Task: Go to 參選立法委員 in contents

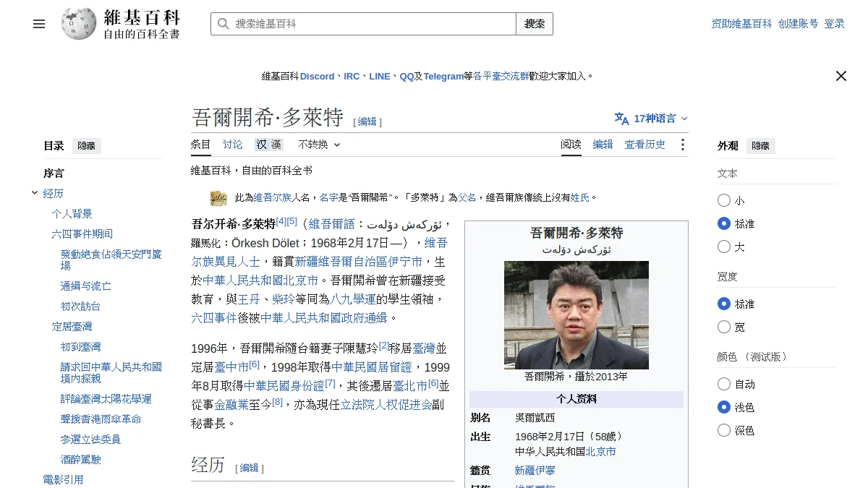Action: (x=90, y=440)
